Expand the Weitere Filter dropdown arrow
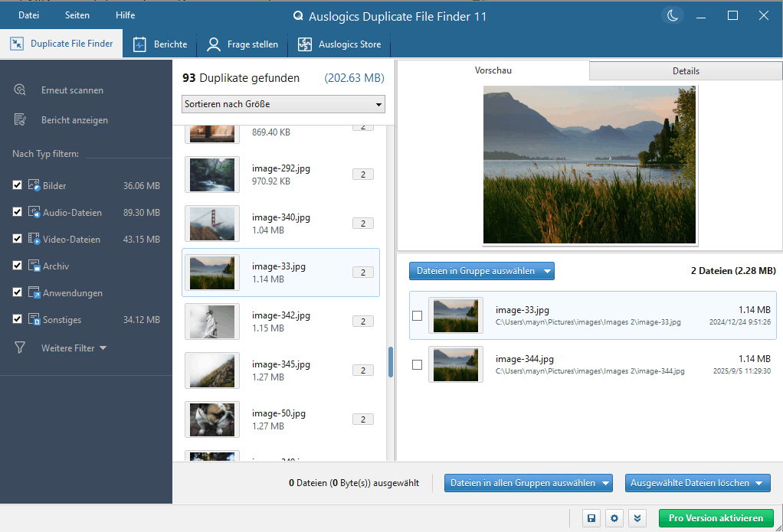This screenshot has height=532, width=783. pos(103,348)
